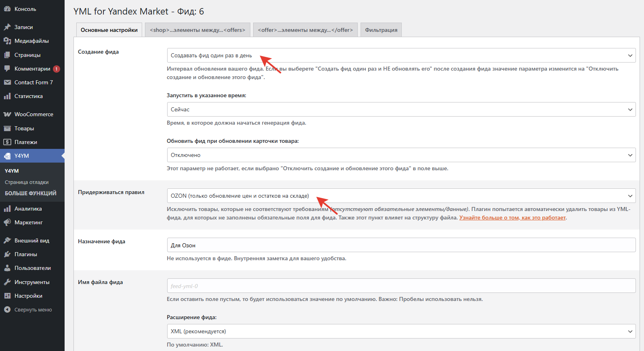Click the Имя файла фида input field
The height and width of the screenshot is (351, 644).
click(401, 286)
